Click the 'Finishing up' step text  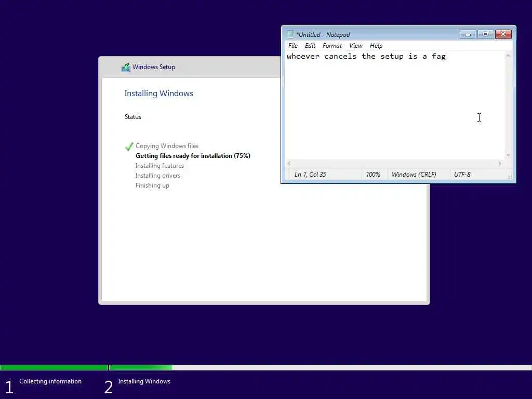[152, 185]
